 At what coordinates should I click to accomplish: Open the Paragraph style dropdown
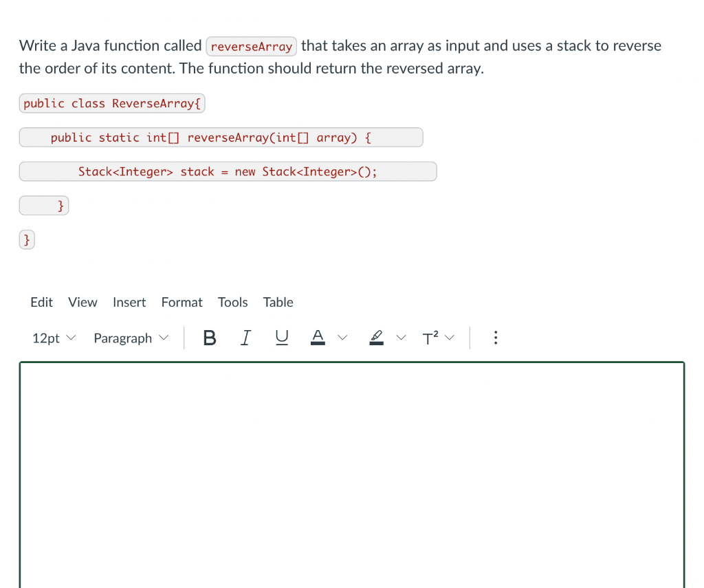(130, 338)
